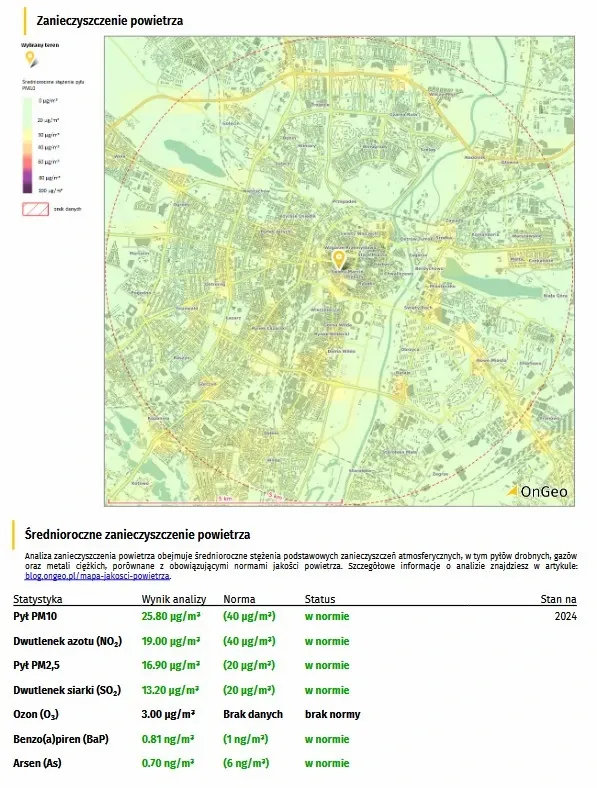
Task: Select the 'Pył PM2,5' row label
Action: click(x=36, y=665)
